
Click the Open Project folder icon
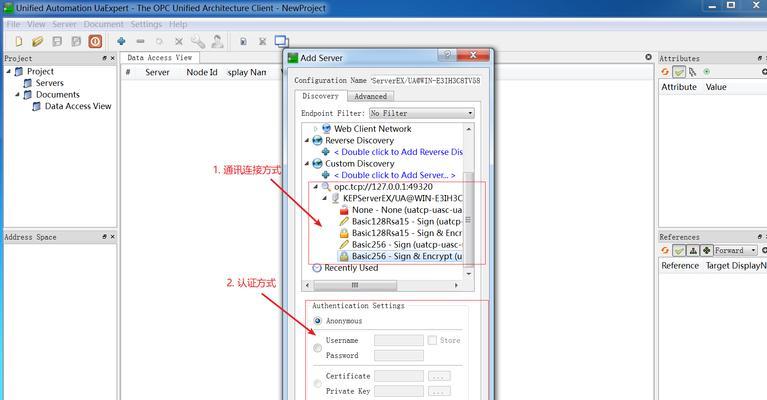tap(38, 42)
